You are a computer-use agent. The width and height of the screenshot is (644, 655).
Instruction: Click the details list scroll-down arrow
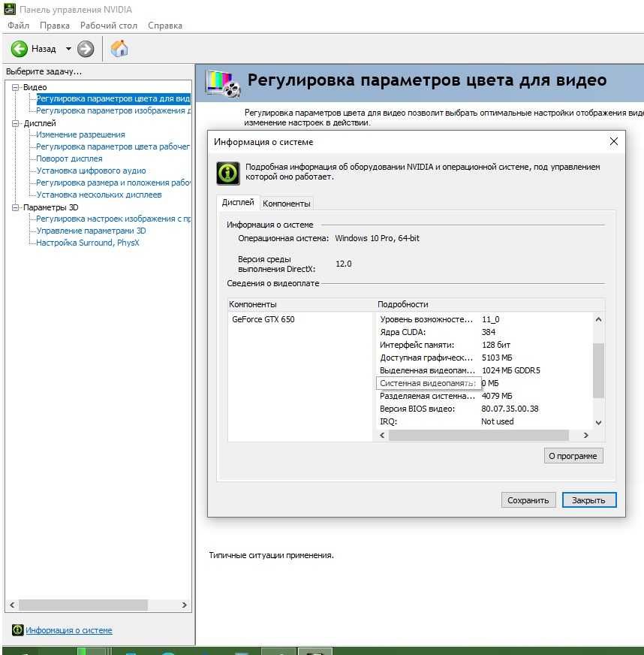click(598, 422)
